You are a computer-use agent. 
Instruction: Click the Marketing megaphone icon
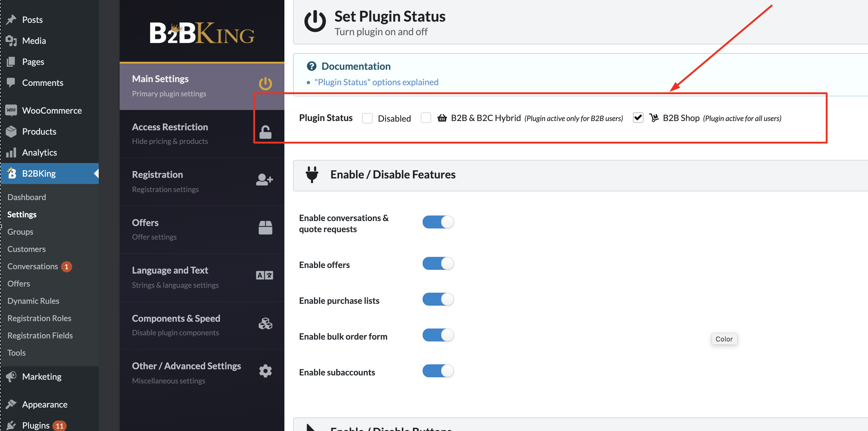(11, 376)
